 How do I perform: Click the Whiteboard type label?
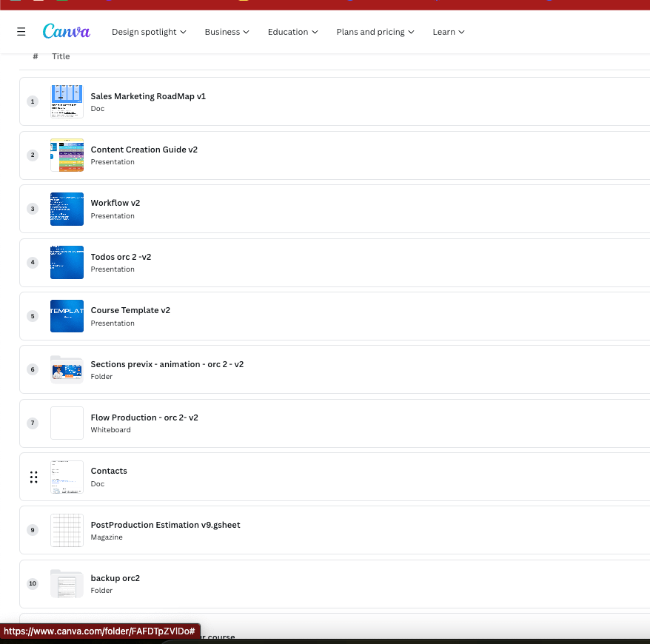[x=111, y=430]
